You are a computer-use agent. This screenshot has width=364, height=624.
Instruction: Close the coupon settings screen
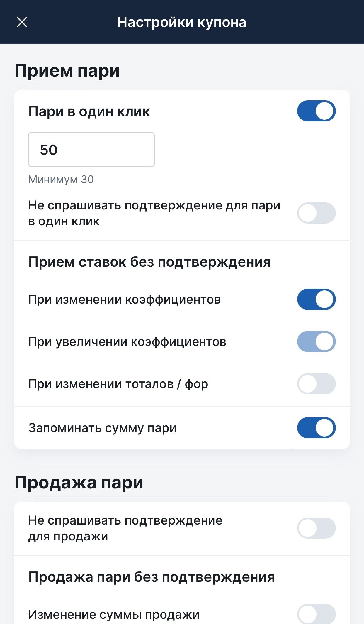pos(22,22)
